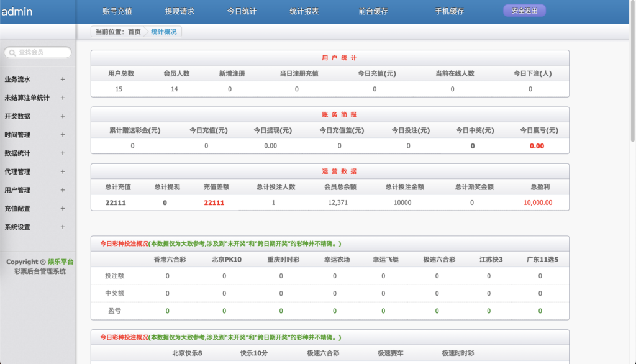This screenshot has width=636, height=364.
Task: Expand the 开奖数据 menu group
Action: click(x=62, y=116)
